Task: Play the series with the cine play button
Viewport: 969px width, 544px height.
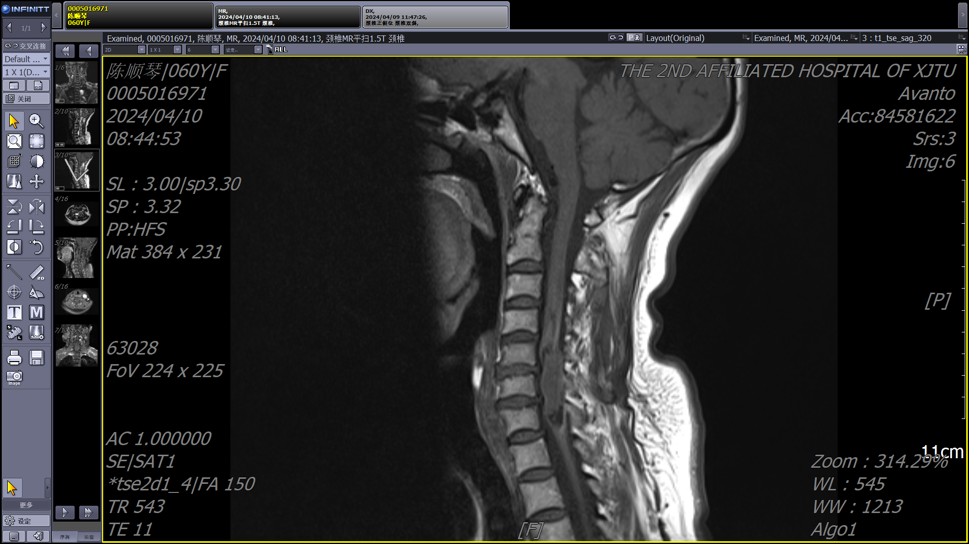Action: tap(65, 512)
